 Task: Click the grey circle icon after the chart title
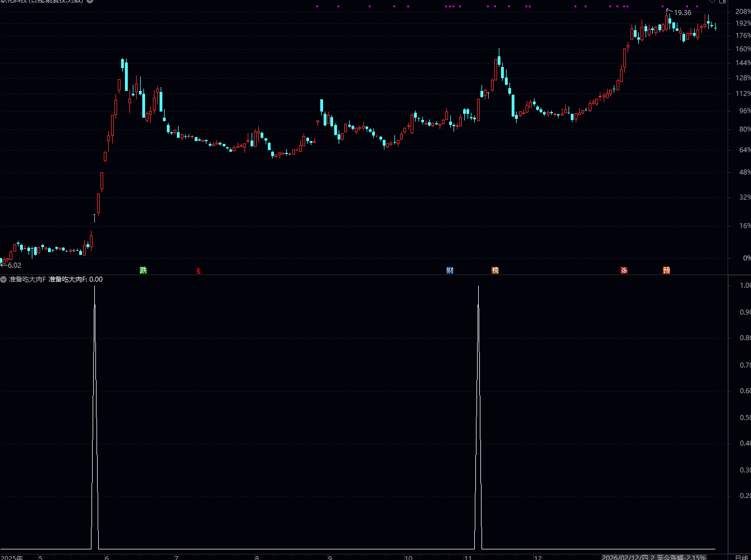coord(91,2)
